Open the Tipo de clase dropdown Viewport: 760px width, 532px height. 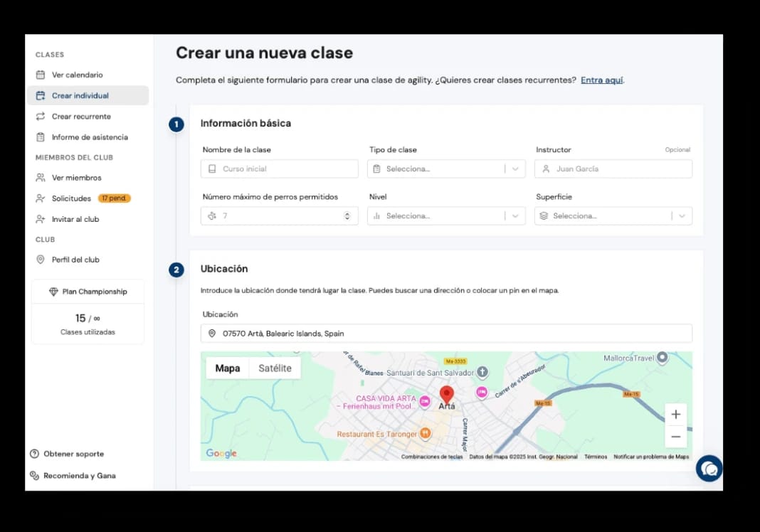click(x=446, y=169)
